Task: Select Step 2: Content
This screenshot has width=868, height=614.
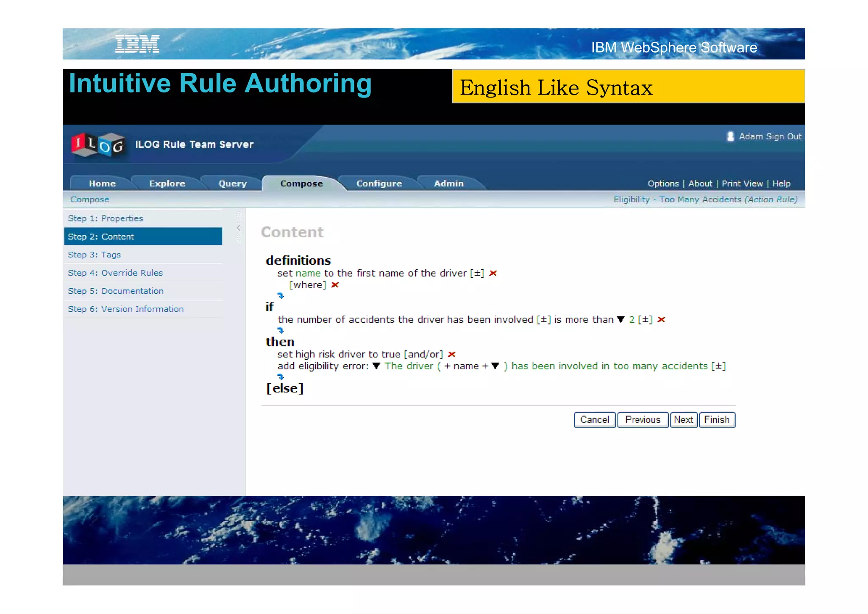Action: (143, 237)
